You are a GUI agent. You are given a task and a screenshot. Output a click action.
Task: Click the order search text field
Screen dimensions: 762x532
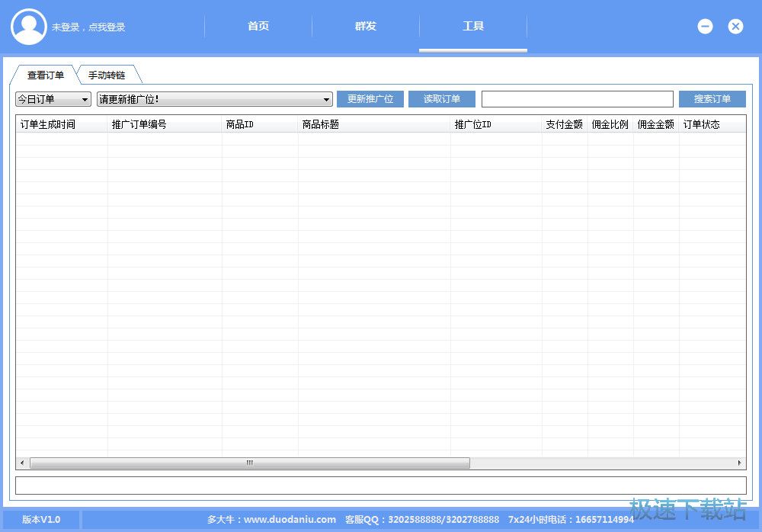pos(577,99)
